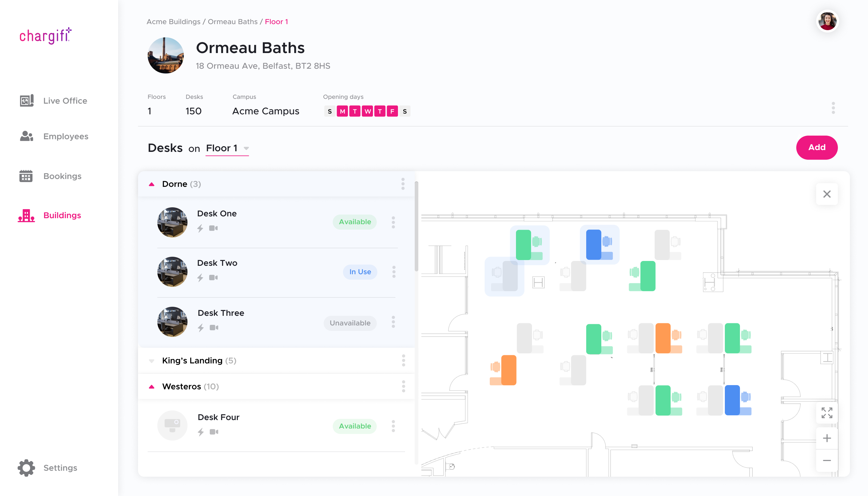Click the fullscreen expand map icon

pos(827,413)
